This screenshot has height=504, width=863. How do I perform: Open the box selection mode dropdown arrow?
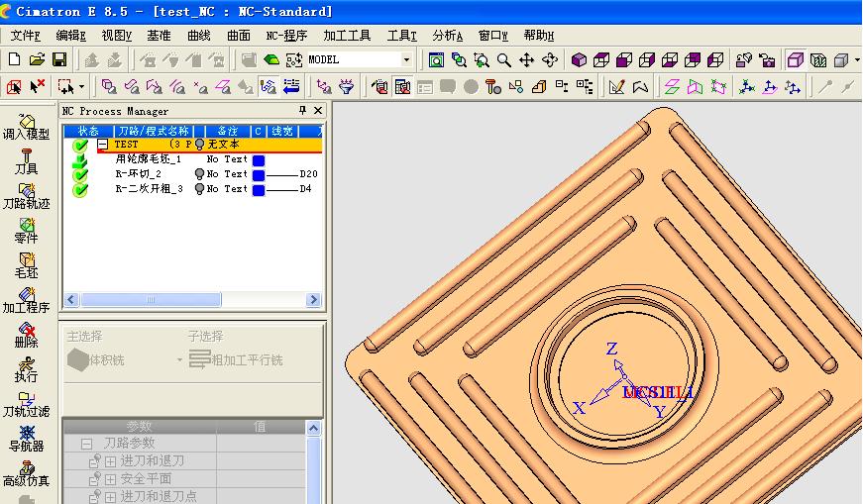(x=82, y=87)
